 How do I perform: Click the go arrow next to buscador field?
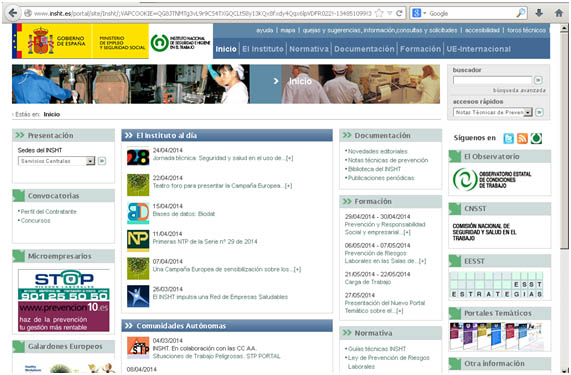point(538,80)
